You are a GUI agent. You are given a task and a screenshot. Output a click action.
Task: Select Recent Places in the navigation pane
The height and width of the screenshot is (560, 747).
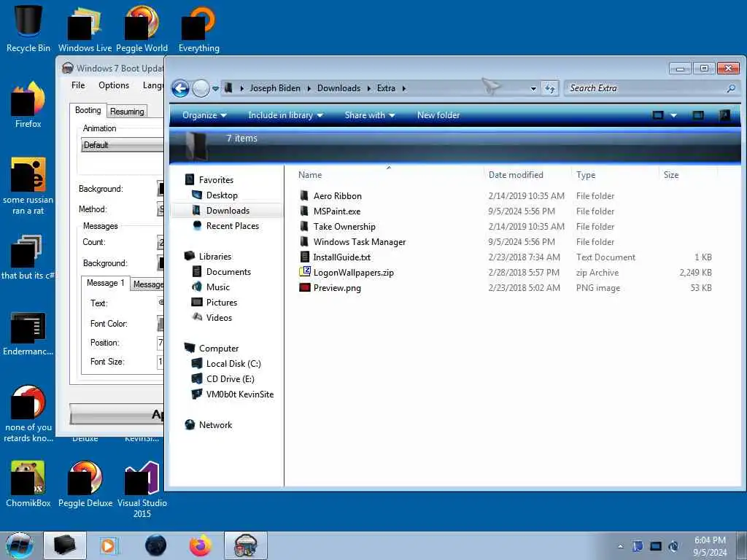[x=233, y=226]
